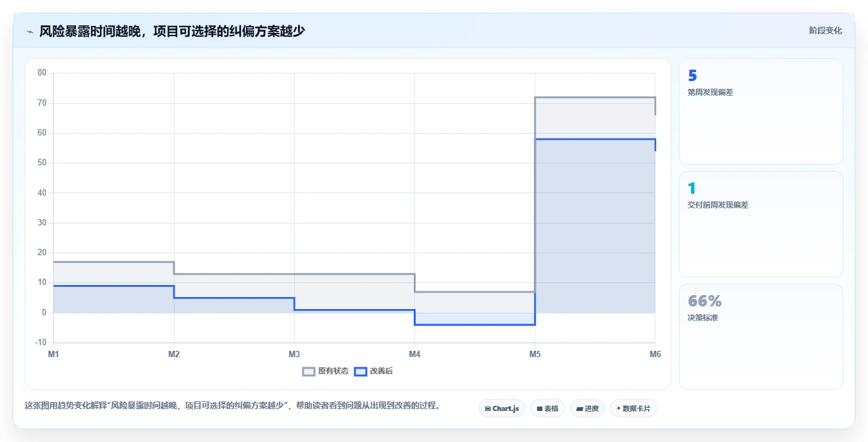Screen dimensions: 868x442
Task: Click the M3 axis label
Action: pyautogui.click(x=294, y=354)
